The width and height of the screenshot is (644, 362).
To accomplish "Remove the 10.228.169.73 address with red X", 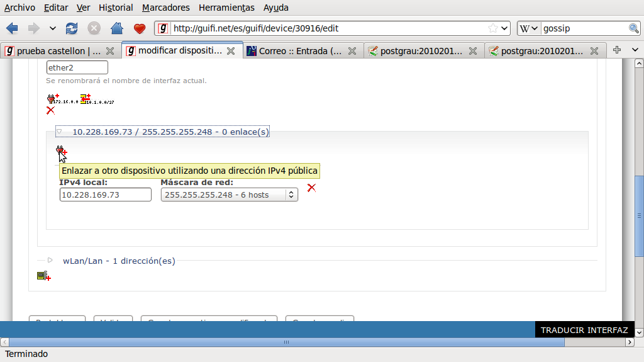I will pyautogui.click(x=311, y=188).
